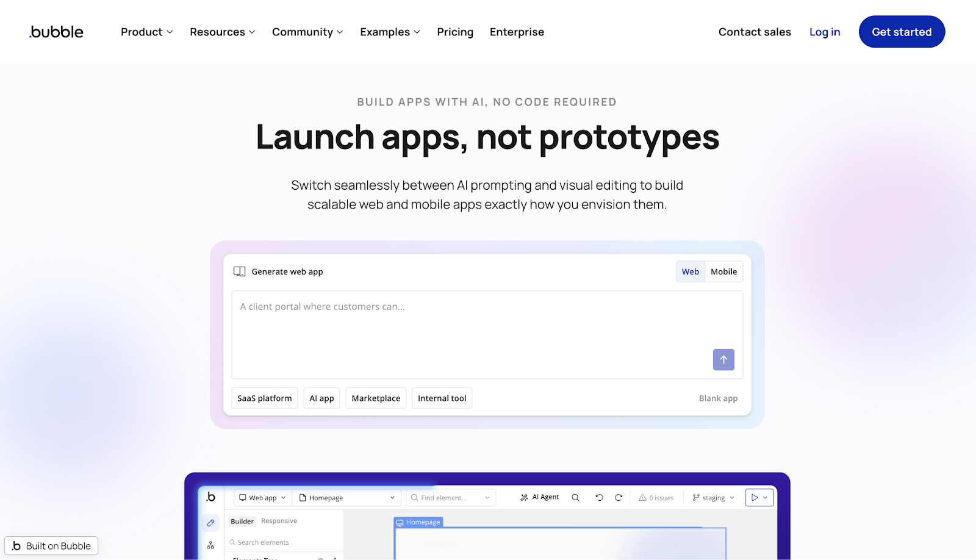Click the 'Launch apps, not prototypes' heading
The image size is (976, 560).
pos(487,137)
